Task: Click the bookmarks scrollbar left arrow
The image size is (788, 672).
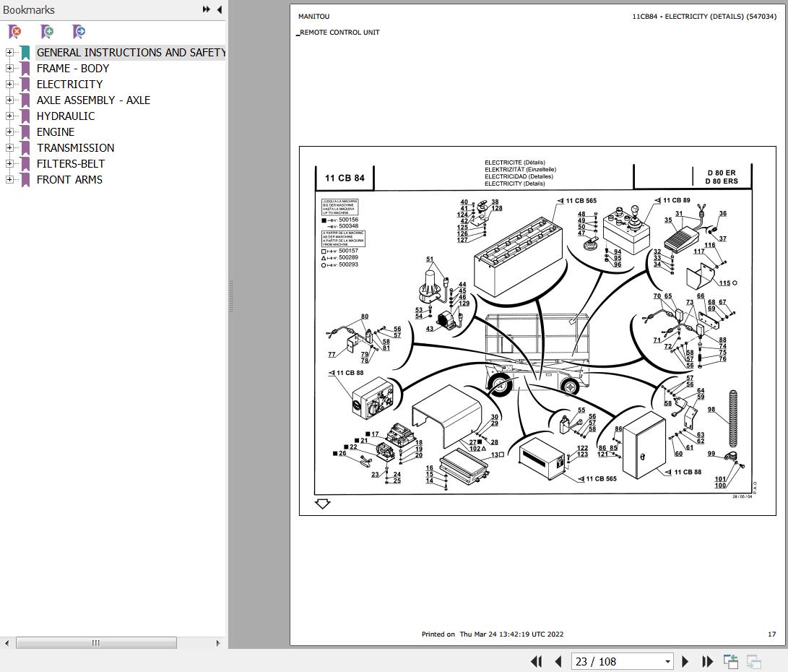Action: [x=7, y=643]
